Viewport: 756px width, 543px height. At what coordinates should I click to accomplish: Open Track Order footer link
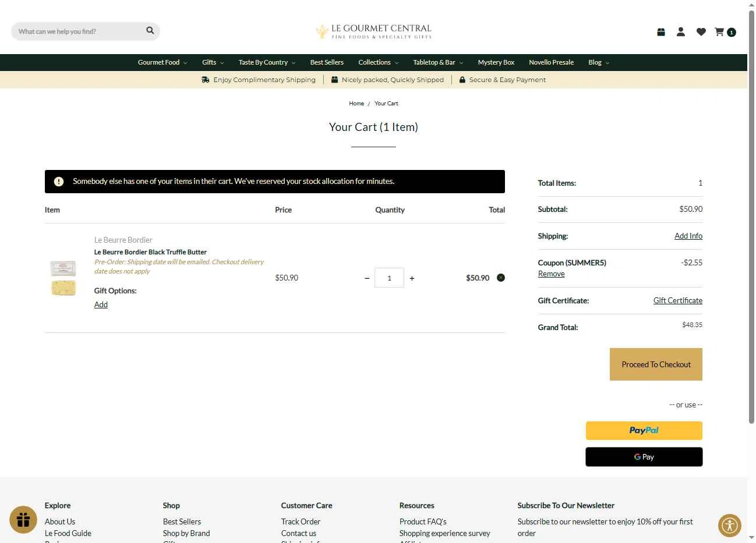301,521
